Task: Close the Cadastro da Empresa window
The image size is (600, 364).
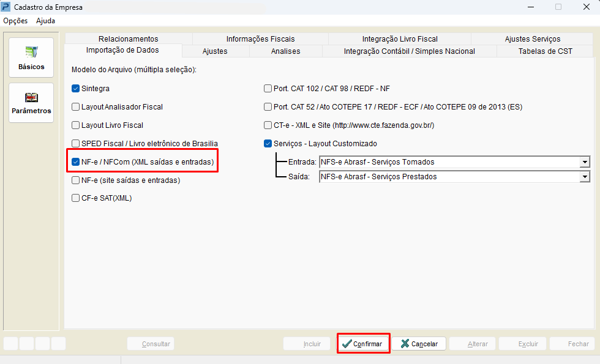Action: coord(587,7)
